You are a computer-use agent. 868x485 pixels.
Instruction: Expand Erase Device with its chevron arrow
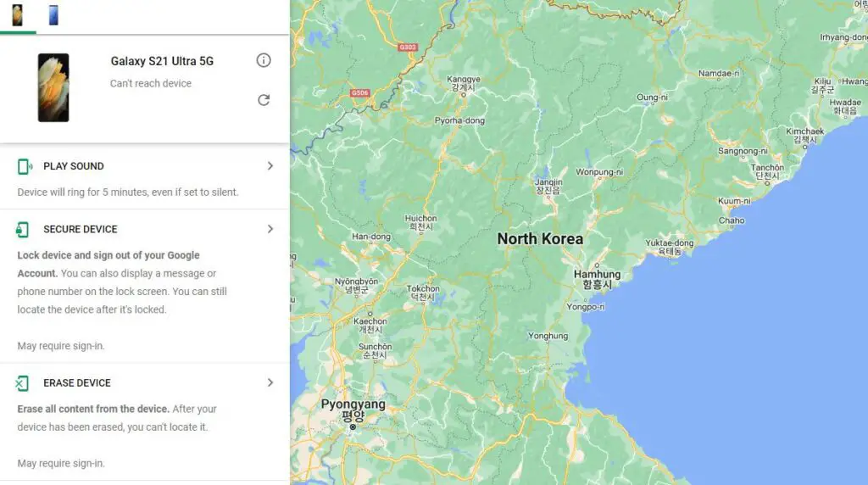tap(270, 383)
